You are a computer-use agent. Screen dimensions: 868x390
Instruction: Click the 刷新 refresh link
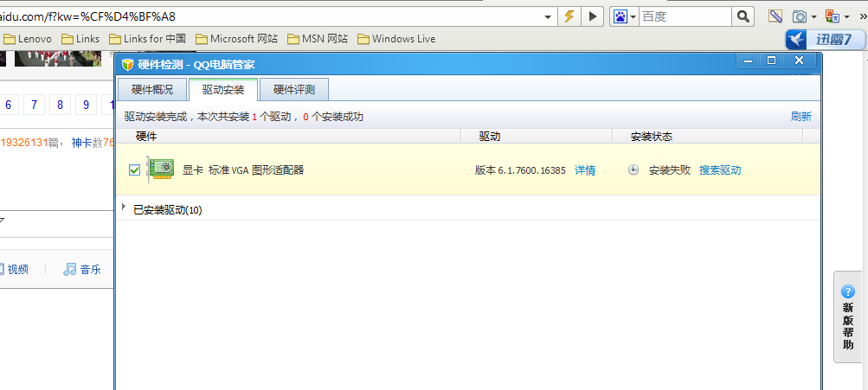801,116
